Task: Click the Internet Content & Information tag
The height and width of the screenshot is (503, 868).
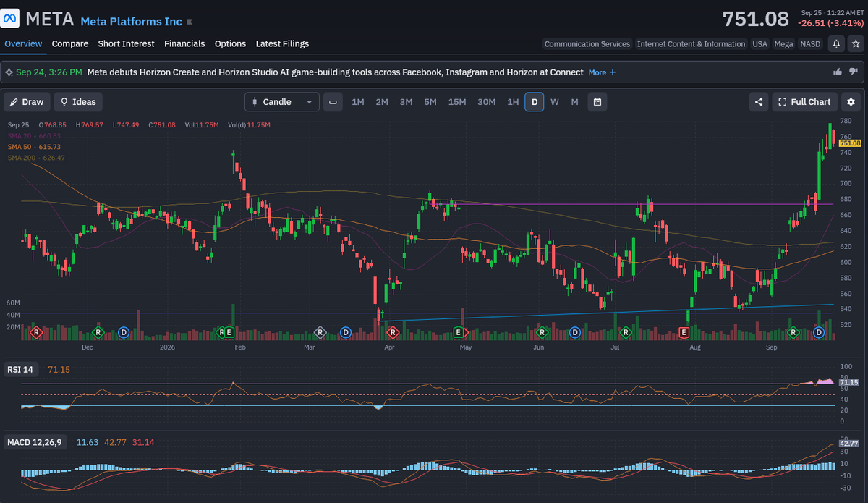Action: [691, 44]
